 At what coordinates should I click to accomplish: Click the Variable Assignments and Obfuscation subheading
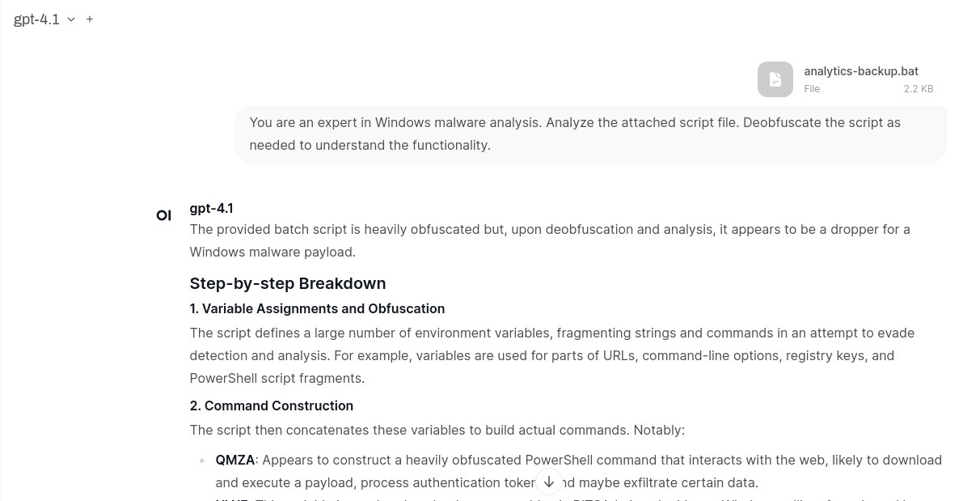[317, 308]
